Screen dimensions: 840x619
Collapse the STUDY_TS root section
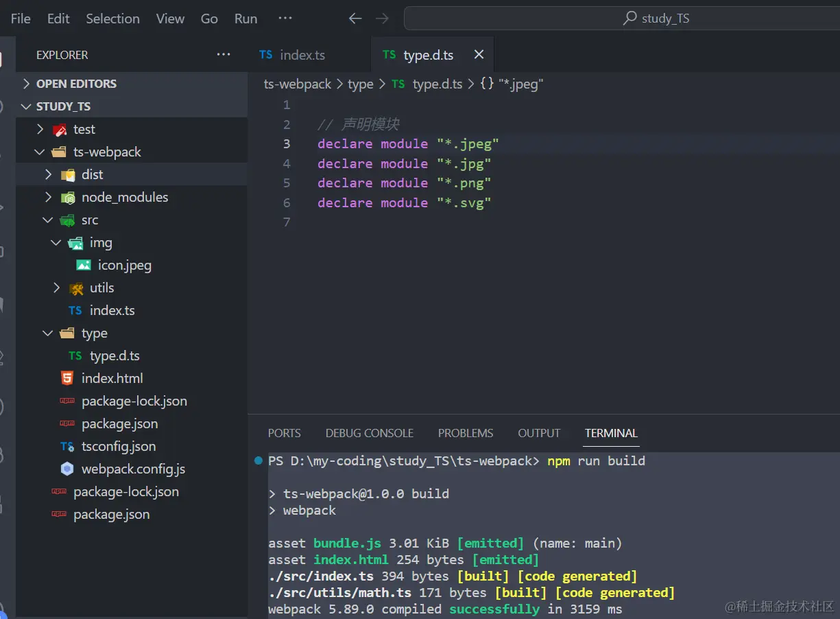26,106
